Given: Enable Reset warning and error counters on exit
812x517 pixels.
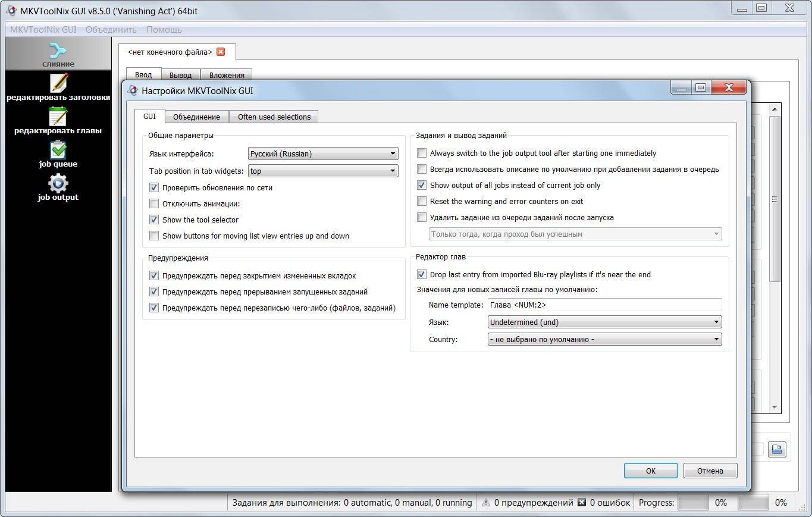Looking at the screenshot, I should pyautogui.click(x=422, y=201).
